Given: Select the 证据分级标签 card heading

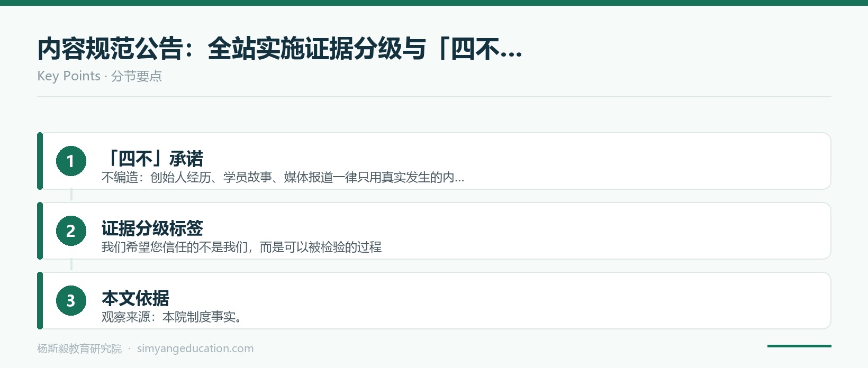Looking at the screenshot, I should 152,228.
